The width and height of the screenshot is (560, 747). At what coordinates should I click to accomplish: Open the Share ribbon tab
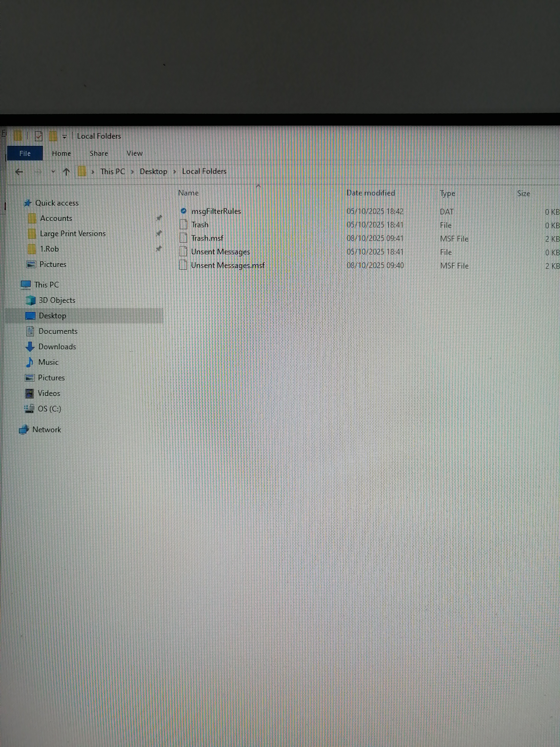coord(99,153)
